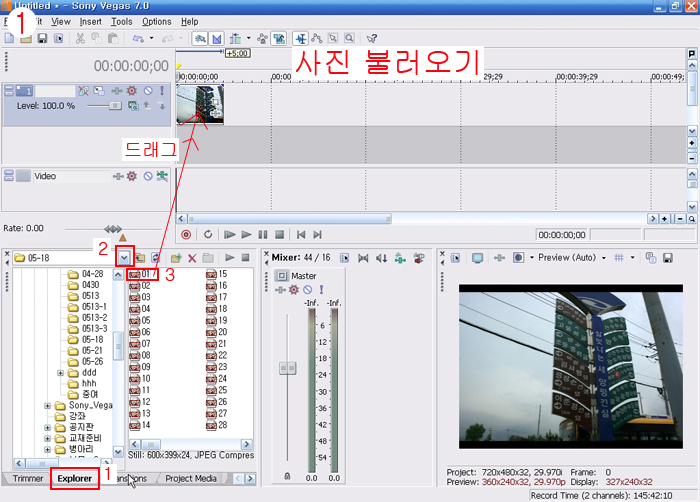The height and width of the screenshot is (502, 700).
Task: Open Overlays grid dropdown arrow in preview
Action: click(x=632, y=258)
